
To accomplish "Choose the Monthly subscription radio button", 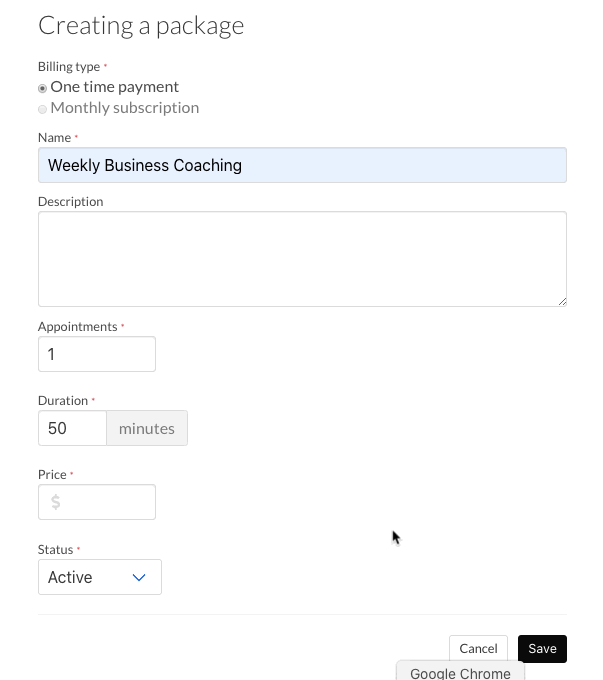I will pos(42,109).
